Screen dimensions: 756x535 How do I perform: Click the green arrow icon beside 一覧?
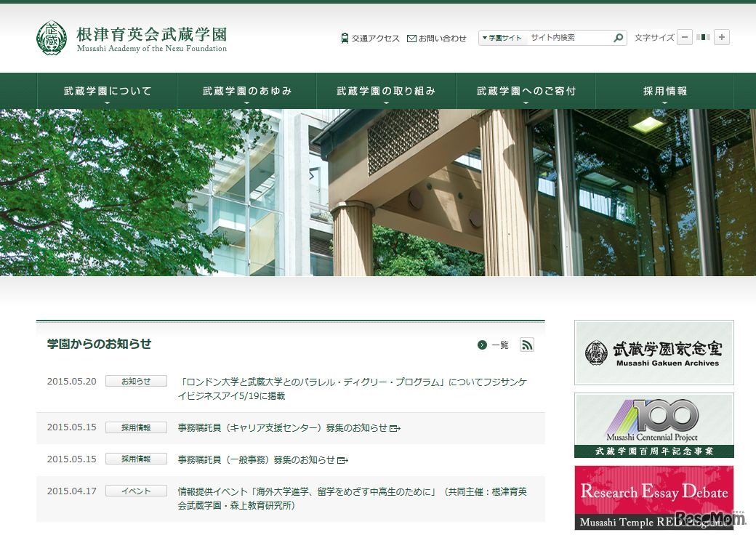click(480, 345)
